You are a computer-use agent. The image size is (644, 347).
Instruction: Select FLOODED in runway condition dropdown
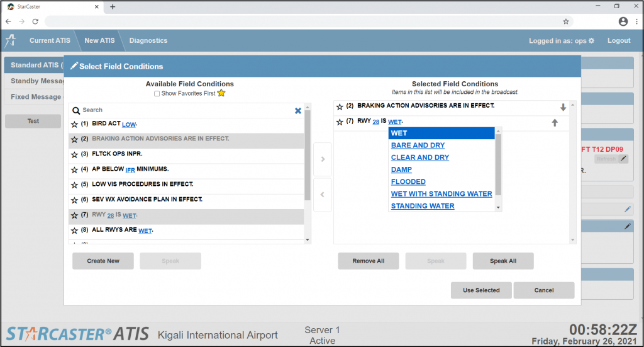pos(408,182)
